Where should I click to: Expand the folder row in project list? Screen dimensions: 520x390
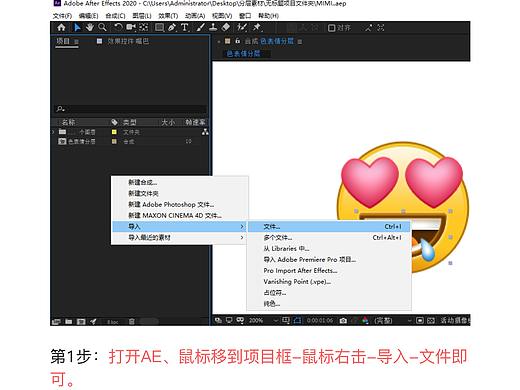click(x=53, y=132)
